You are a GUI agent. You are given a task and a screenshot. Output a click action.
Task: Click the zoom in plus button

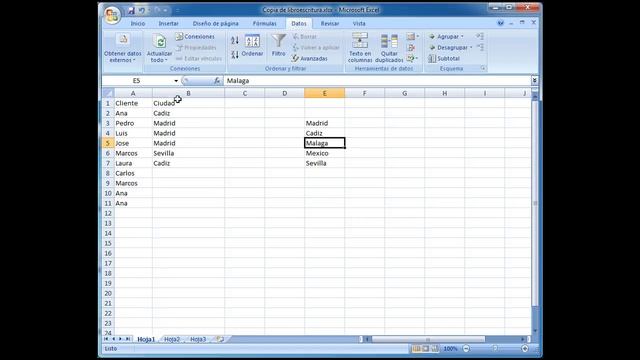pyautogui.click(x=525, y=349)
